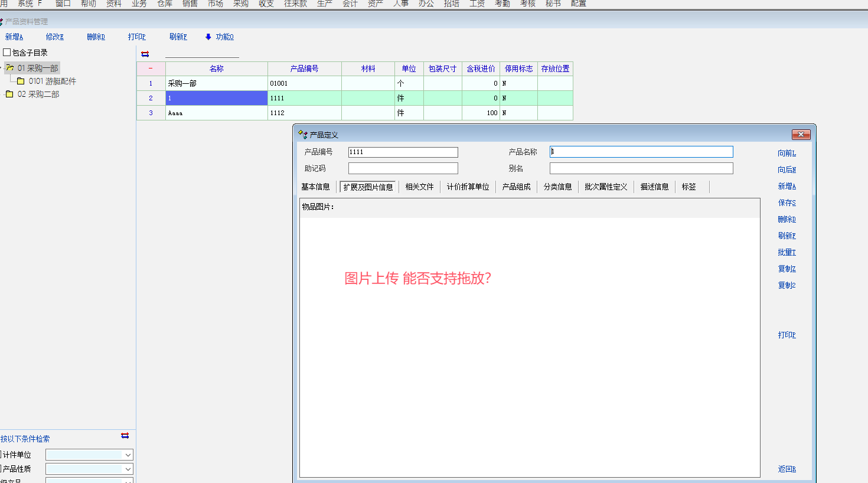Click the folder icon of 0101 游艇配件

(x=21, y=81)
